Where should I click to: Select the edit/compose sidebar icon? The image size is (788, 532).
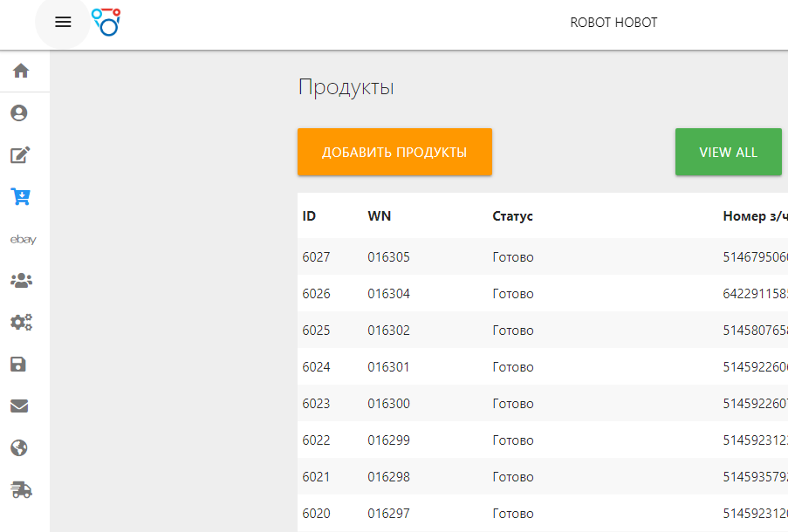(x=20, y=154)
